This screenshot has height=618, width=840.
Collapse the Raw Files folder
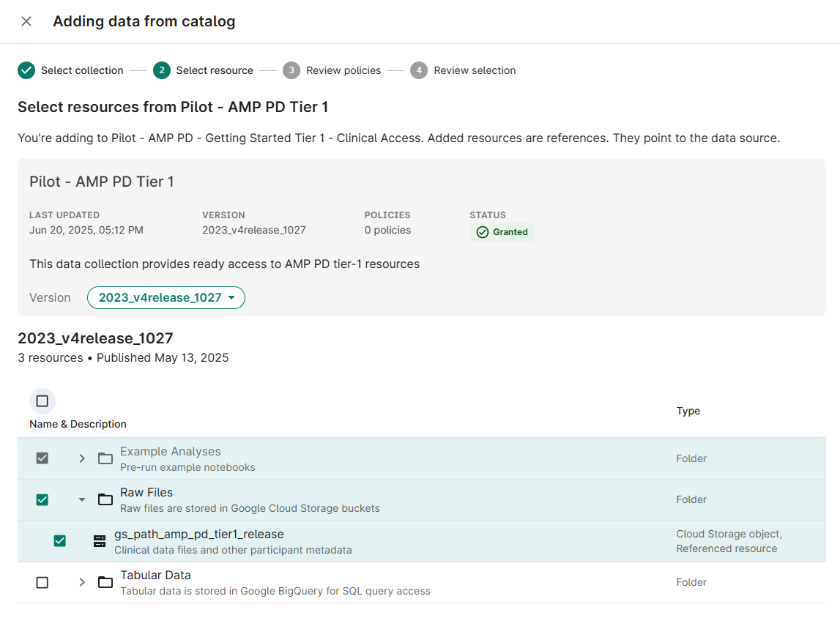coord(82,499)
